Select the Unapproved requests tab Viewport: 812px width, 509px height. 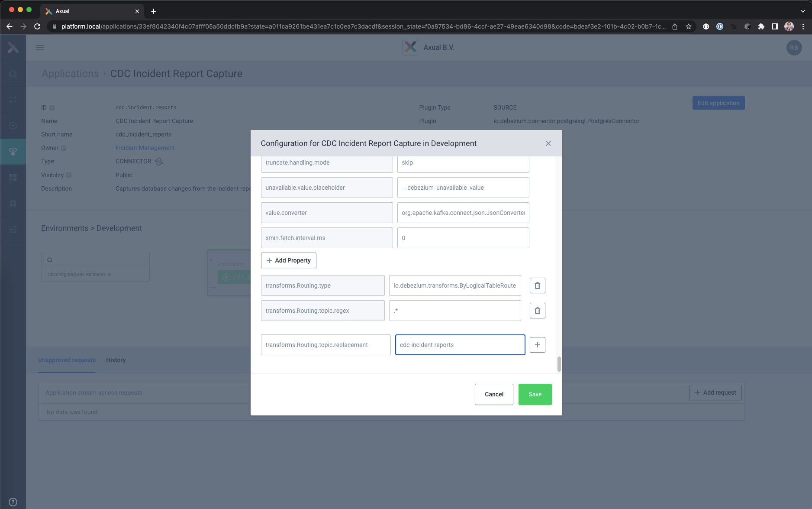(67, 360)
